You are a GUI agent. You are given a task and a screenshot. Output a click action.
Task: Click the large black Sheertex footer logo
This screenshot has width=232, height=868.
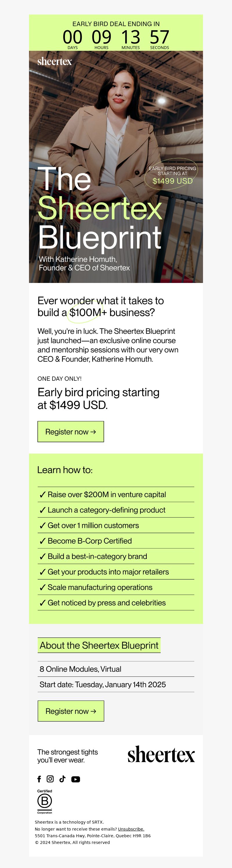[x=161, y=755]
